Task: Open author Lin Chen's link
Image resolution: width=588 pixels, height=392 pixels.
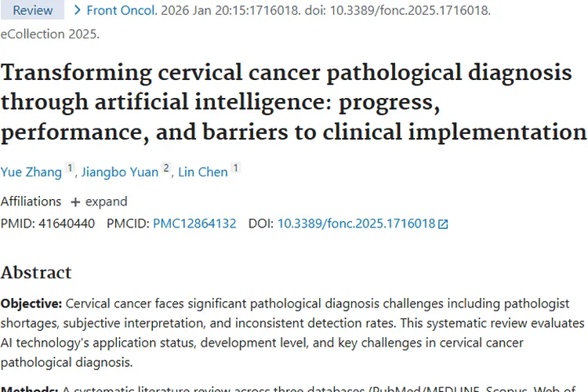Action: click(x=203, y=172)
